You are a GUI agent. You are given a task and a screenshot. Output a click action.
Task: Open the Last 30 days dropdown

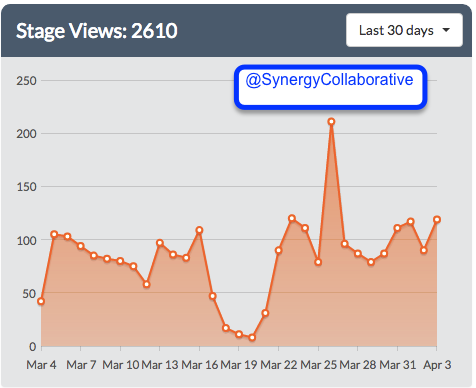click(x=404, y=30)
